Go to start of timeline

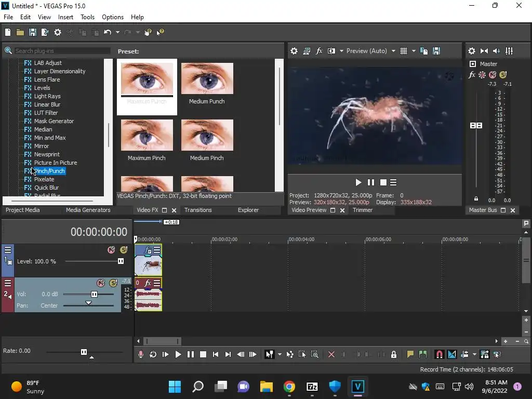click(x=216, y=354)
